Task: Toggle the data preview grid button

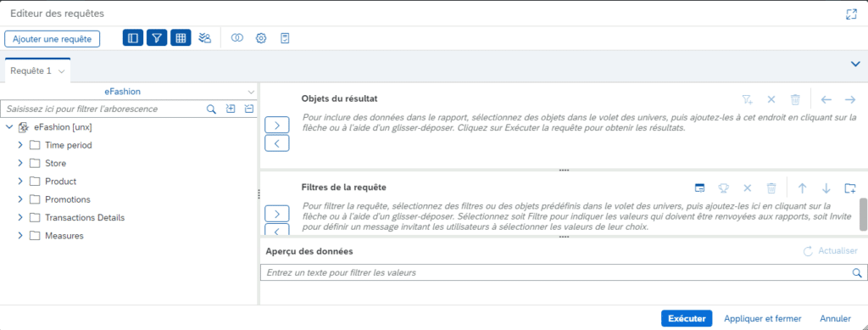Action: coord(181,38)
